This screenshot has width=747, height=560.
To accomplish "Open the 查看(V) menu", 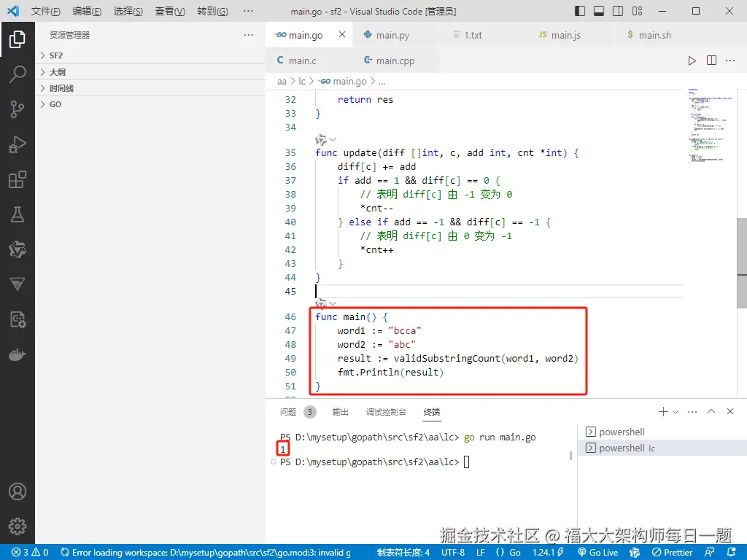I will [170, 11].
